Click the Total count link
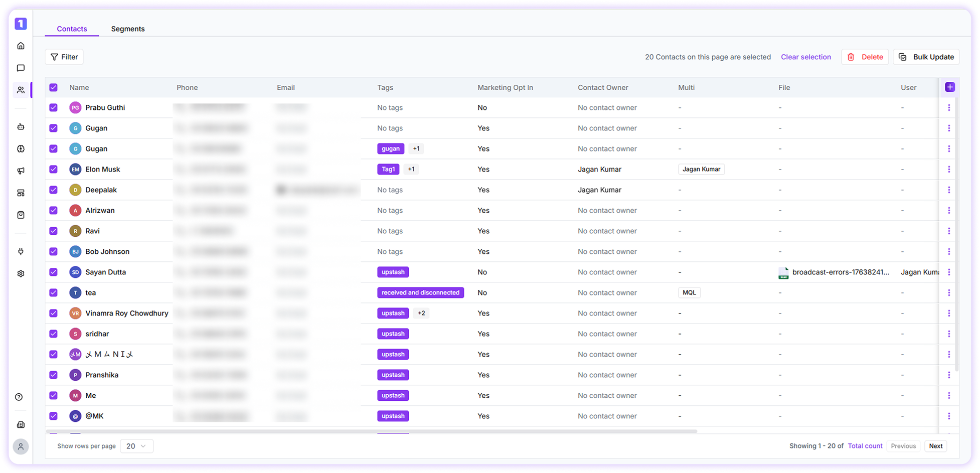980x473 pixels. 865,446
